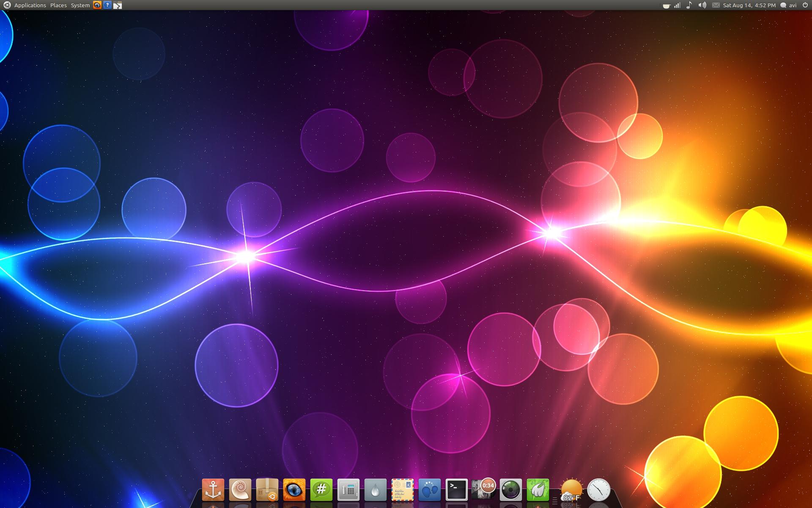Open the nautilus shell file manager icon
812x508 pixels.
(240, 490)
